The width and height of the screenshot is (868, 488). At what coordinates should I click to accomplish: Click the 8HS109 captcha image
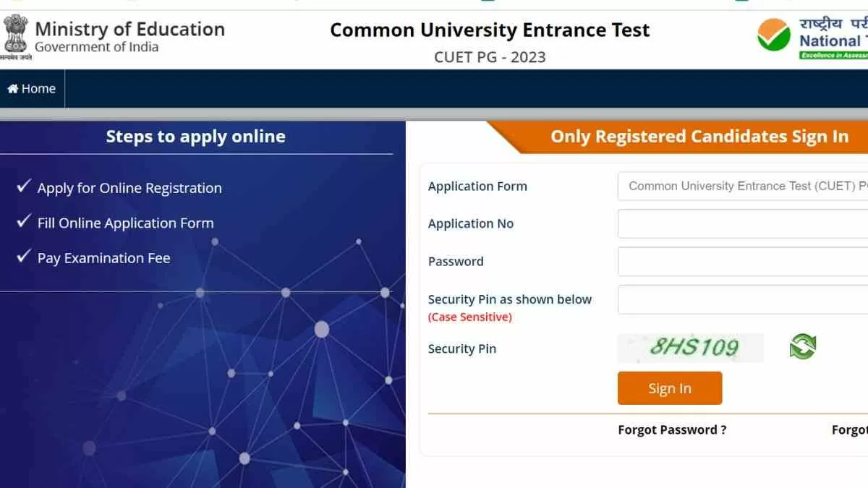(690, 348)
